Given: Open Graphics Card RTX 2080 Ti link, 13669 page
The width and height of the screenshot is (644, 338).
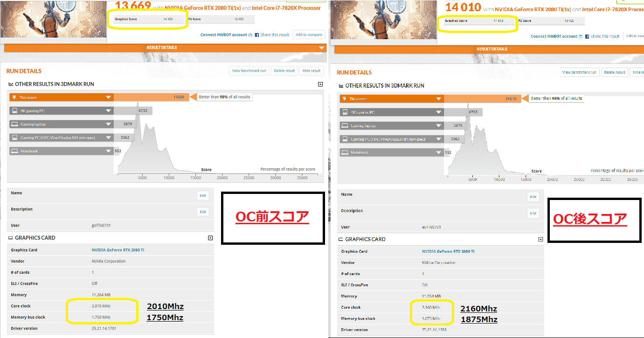Looking at the screenshot, I should pos(118,250).
